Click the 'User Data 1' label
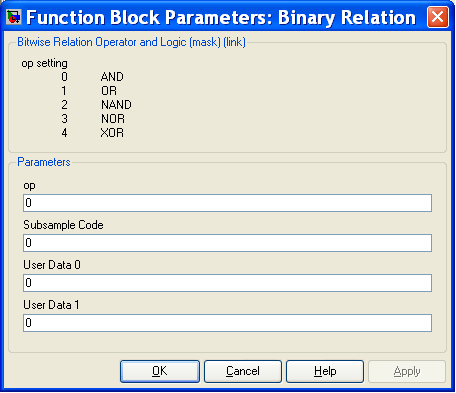Viewport: 456px width, 393px height. pos(51,305)
